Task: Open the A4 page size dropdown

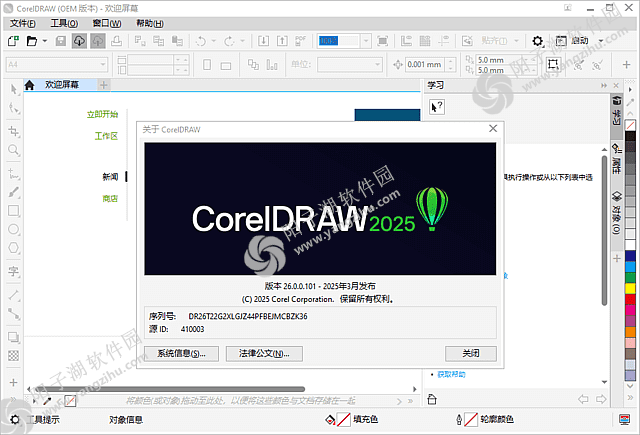Action: coord(102,64)
